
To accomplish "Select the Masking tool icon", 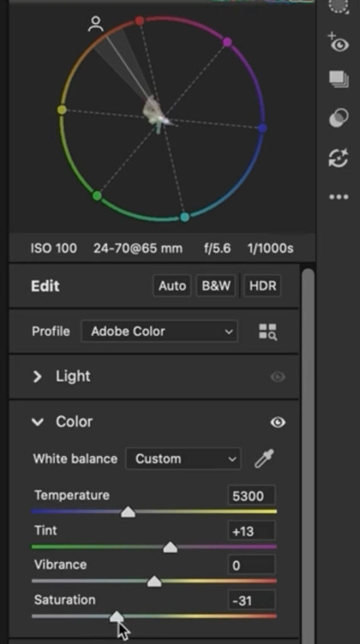I will coord(339,6).
